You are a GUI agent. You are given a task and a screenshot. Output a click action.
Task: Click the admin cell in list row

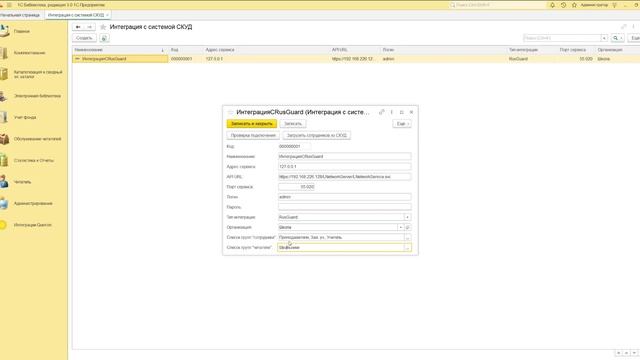coord(389,59)
